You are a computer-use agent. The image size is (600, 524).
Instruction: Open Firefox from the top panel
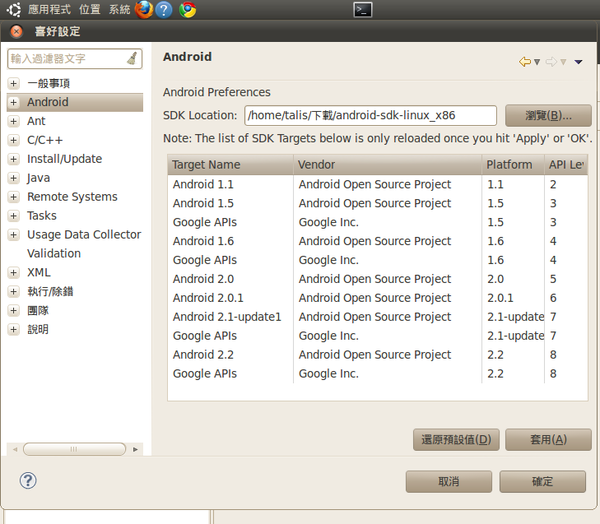click(144, 10)
